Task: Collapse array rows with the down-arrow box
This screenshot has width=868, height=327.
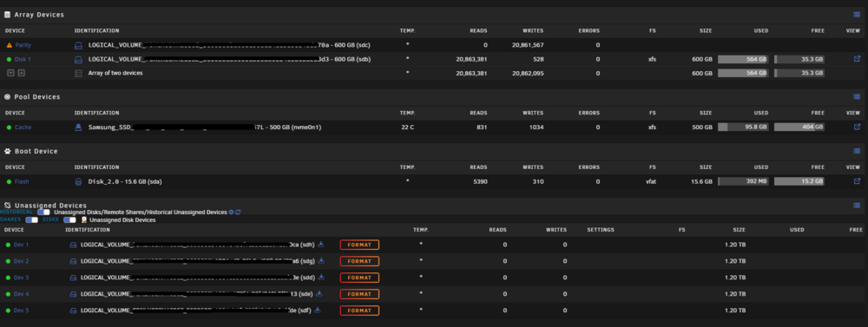Action: [x=10, y=73]
